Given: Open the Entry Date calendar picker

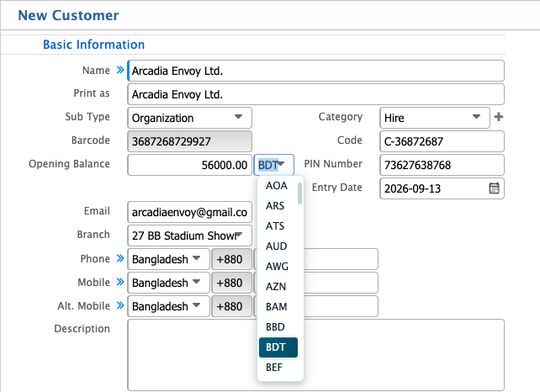Looking at the screenshot, I should coord(494,188).
